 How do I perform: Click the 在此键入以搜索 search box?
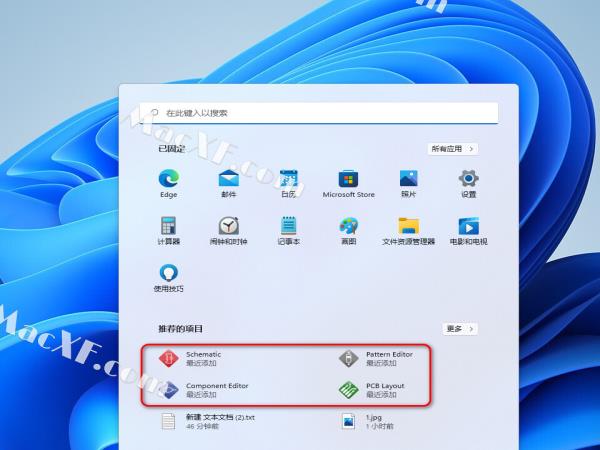tap(319, 113)
